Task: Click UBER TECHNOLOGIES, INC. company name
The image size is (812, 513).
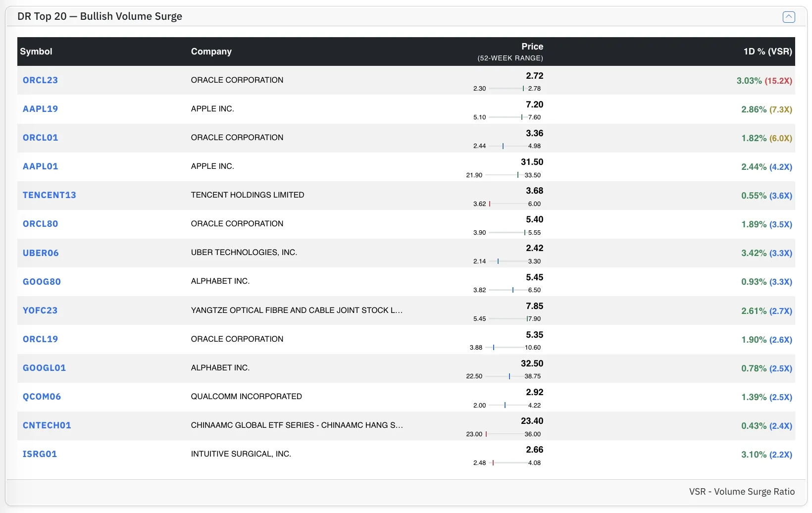Action: coord(244,253)
